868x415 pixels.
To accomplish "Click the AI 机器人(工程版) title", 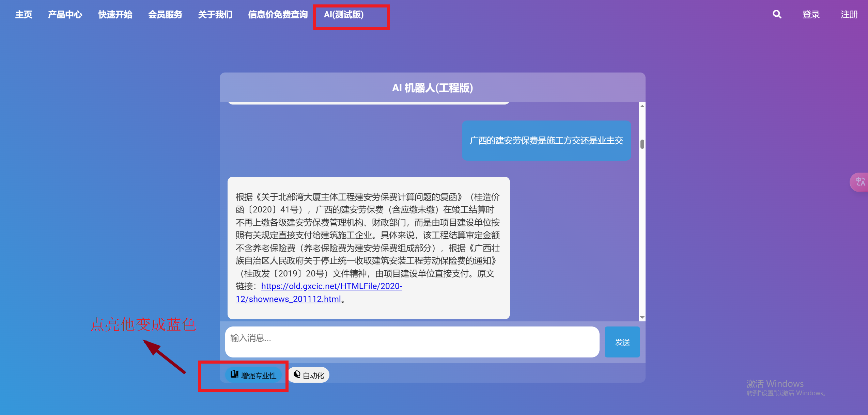I will (x=432, y=88).
